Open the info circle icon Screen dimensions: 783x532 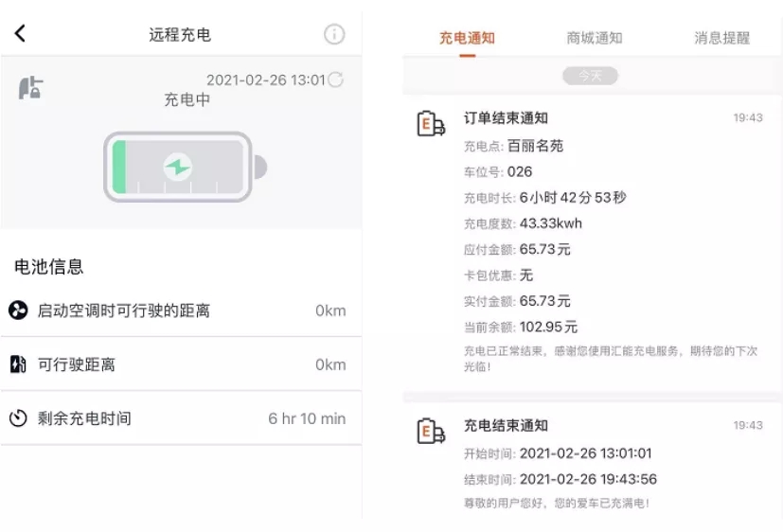[334, 34]
